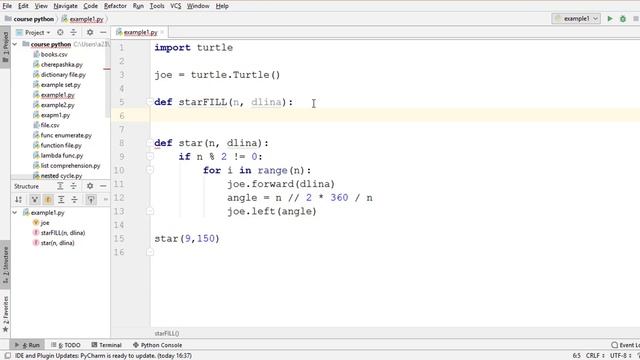Open the Help menu
The width and height of the screenshot is (640, 360).
(x=222, y=6)
